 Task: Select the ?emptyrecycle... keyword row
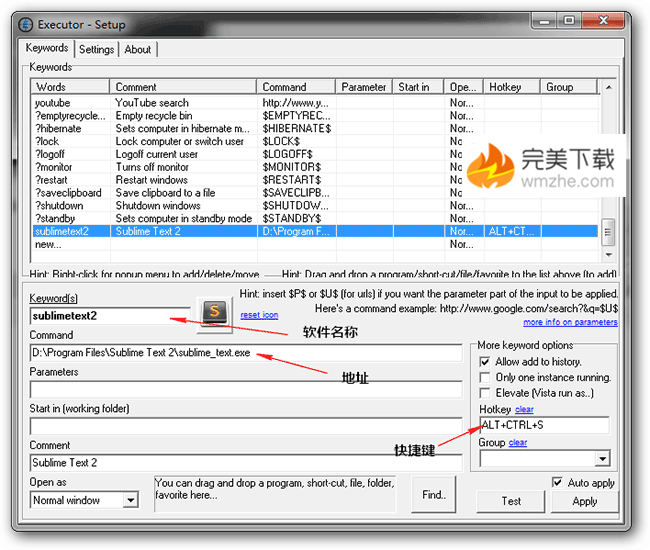(x=315, y=116)
